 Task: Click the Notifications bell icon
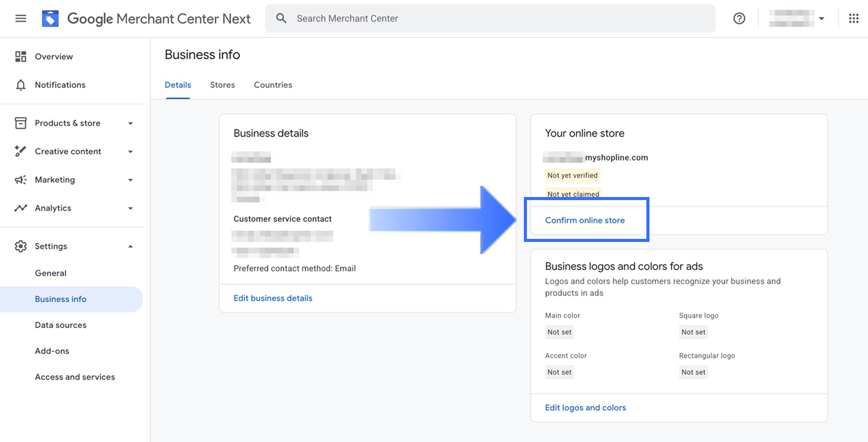coord(20,85)
